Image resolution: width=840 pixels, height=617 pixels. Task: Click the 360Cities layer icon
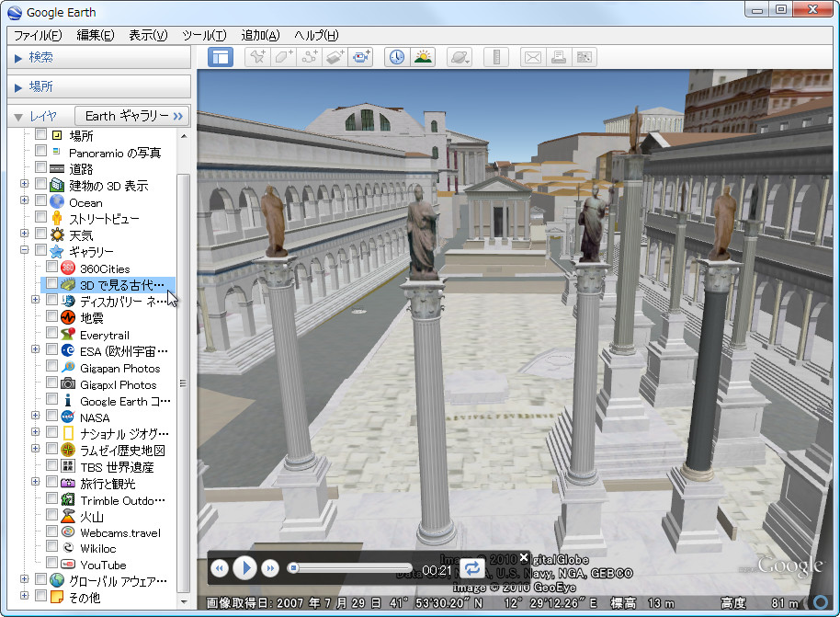(68, 268)
